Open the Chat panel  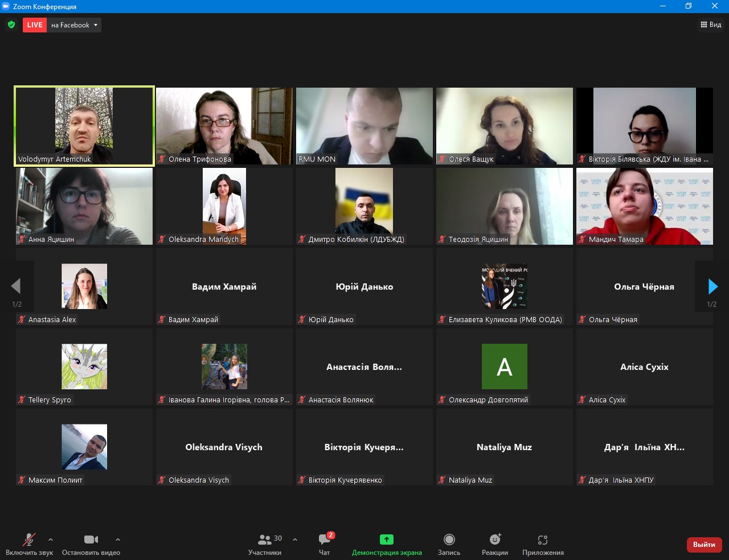[x=325, y=540]
